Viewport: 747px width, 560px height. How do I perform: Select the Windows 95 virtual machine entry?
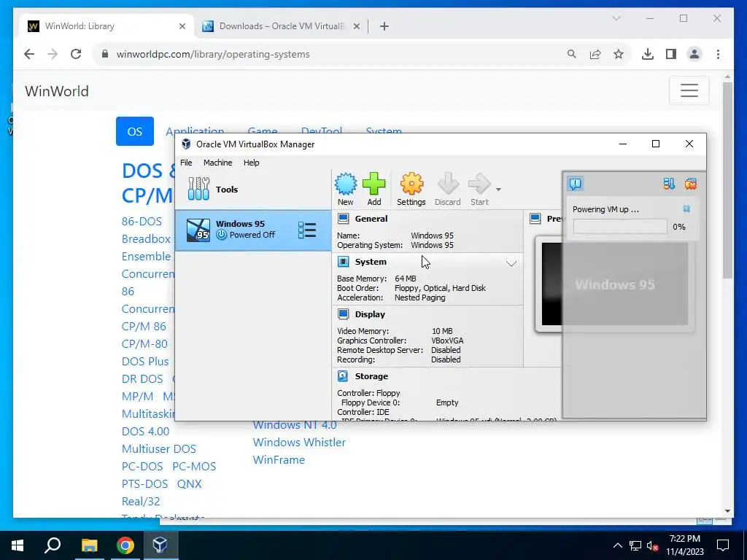coord(253,230)
